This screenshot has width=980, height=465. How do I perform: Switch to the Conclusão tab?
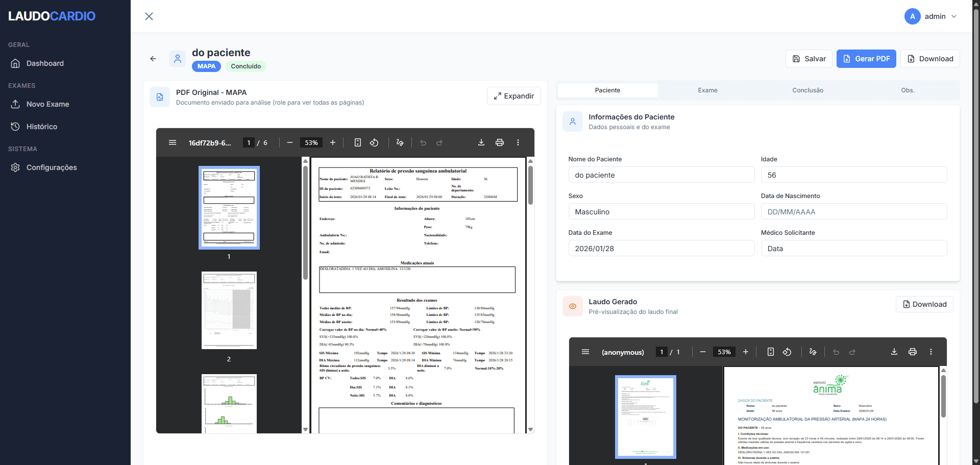(807, 90)
